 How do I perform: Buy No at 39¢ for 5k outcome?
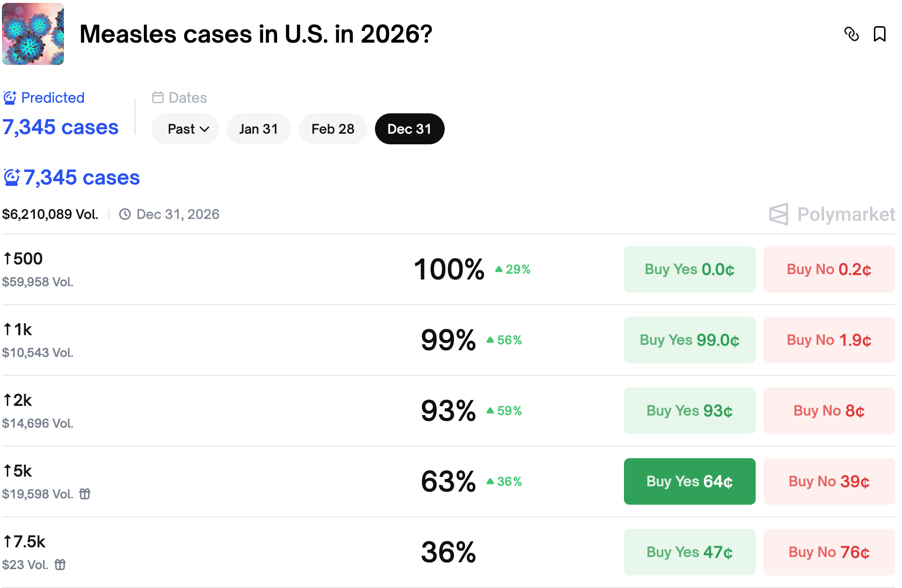pos(829,481)
